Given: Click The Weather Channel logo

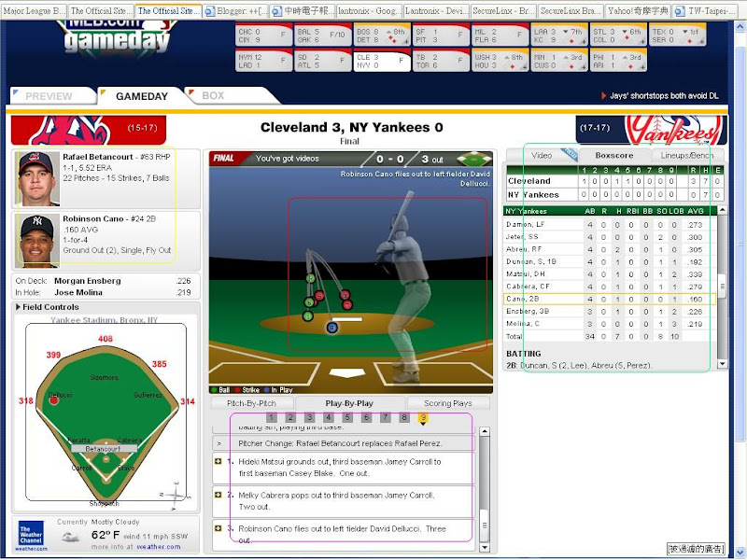Looking at the screenshot, I should pos(31,534).
